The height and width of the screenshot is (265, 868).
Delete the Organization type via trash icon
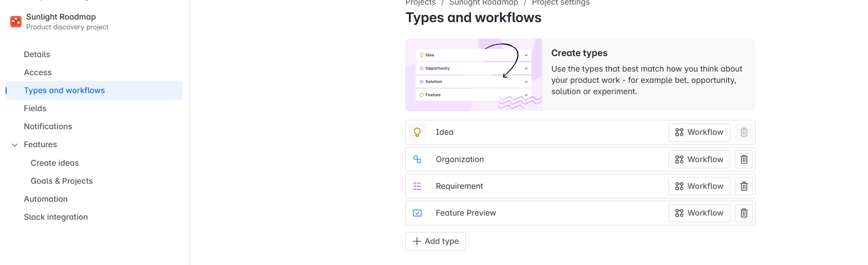744,160
